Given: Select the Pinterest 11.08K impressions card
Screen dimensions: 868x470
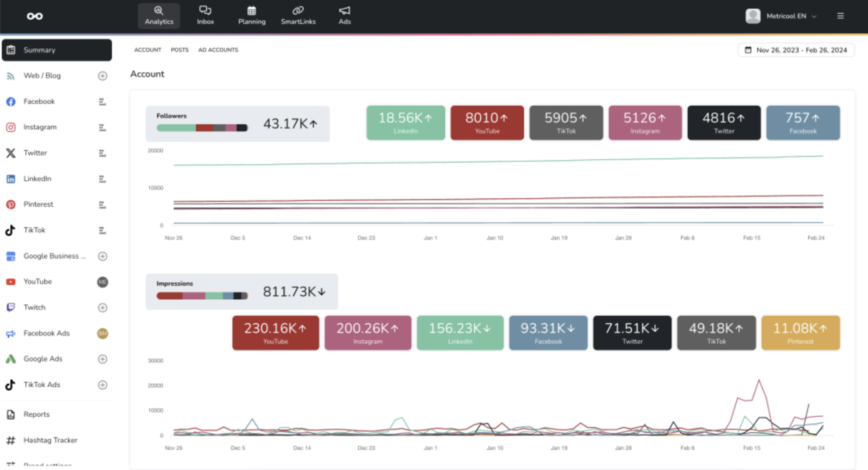Looking at the screenshot, I should pos(801,333).
